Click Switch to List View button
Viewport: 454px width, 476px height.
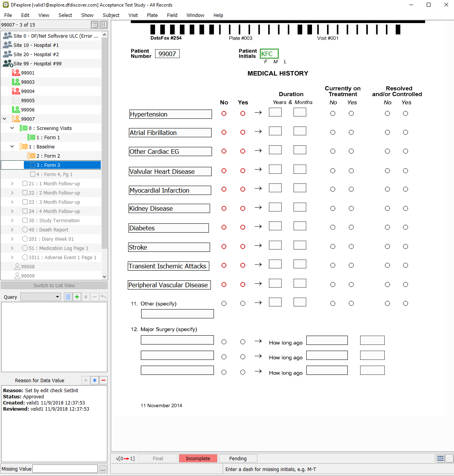point(54,285)
